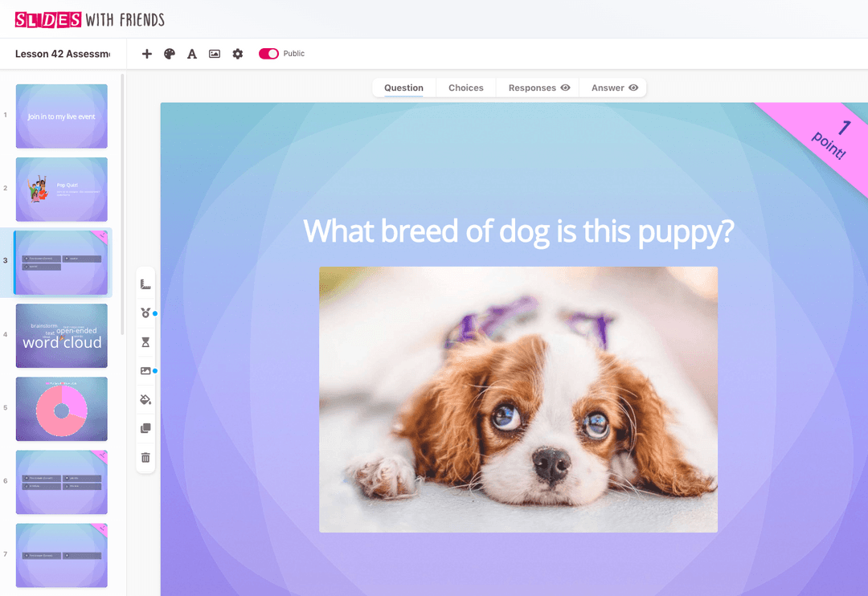Duplicate the slide using the copy icon
The height and width of the screenshot is (596, 868).
pyautogui.click(x=145, y=428)
